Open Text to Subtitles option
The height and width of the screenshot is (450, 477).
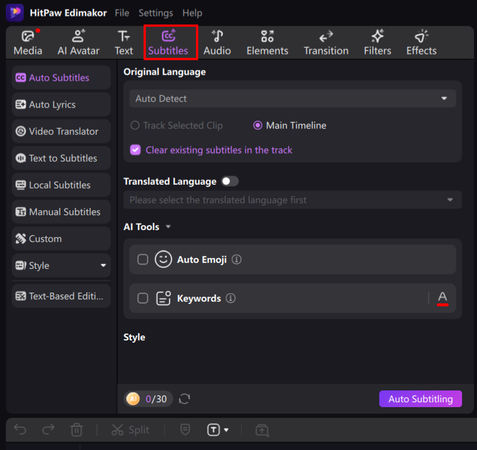tap(61, 158)
